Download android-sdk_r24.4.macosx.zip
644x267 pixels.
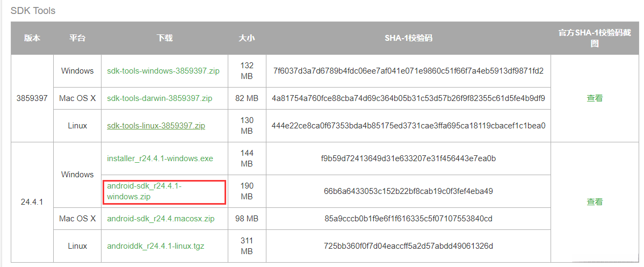pyautogui.click(x=161, y=219)
